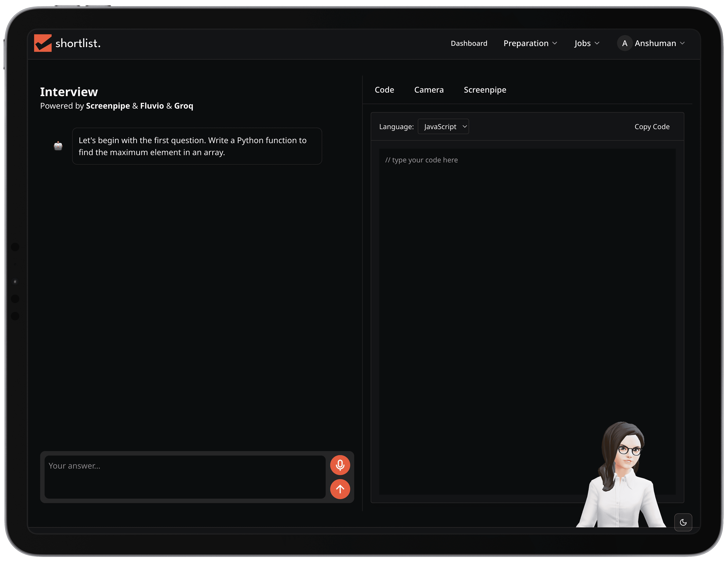Click the shortlist logo icon
Image resolution: width=728 pixels, height=563 pixels.
[x=43, y=43]
